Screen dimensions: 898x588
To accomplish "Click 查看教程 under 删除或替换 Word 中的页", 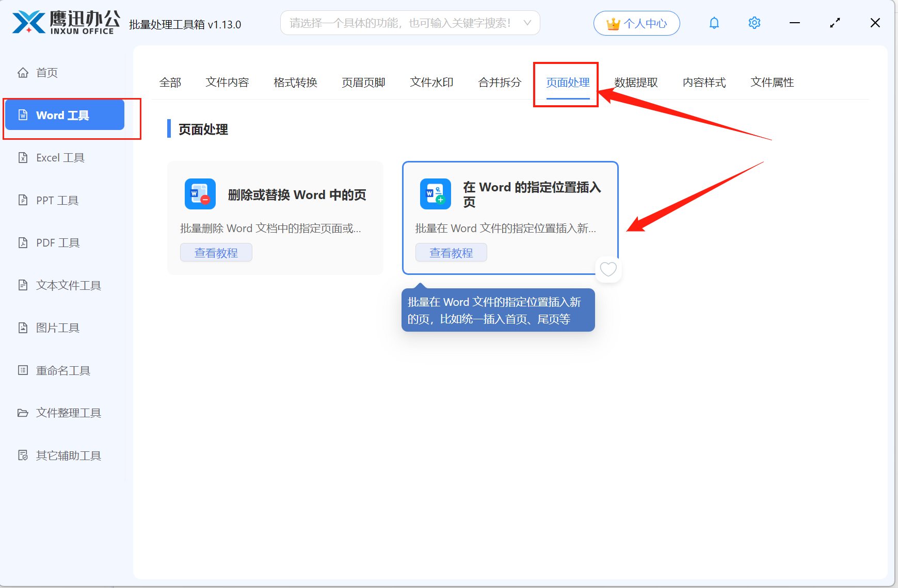I will 216,252.
